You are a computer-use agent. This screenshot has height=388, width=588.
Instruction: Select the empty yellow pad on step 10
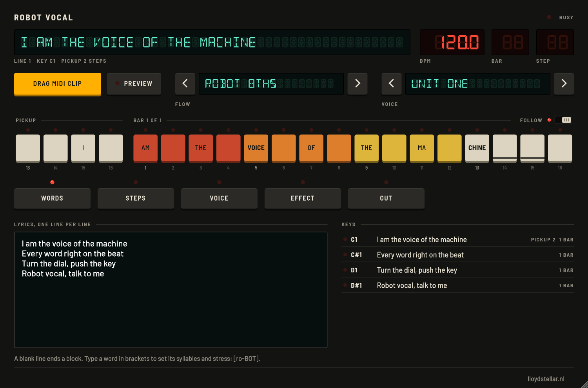[394, 148]
